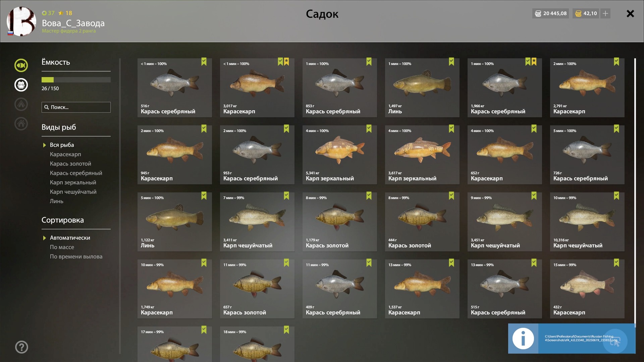Choose Автоматически sorting option
The image size is (644, 362).
click(x=70, y=238)
